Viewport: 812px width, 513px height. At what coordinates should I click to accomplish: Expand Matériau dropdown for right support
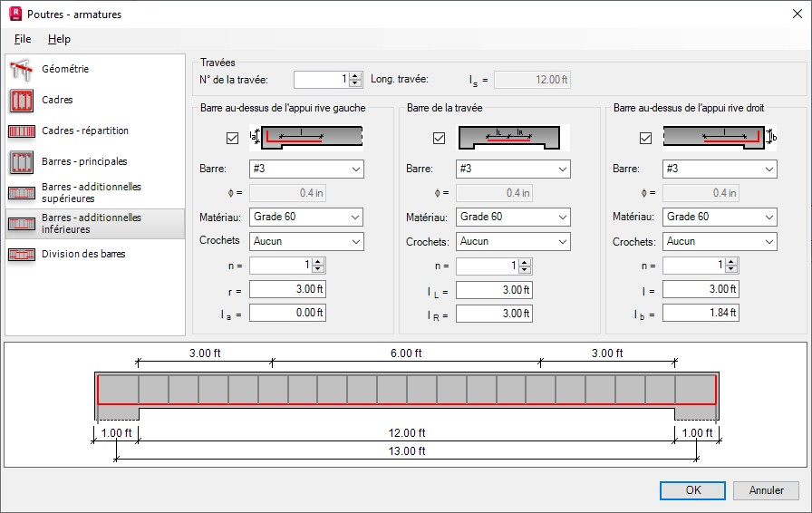point(720,218)
